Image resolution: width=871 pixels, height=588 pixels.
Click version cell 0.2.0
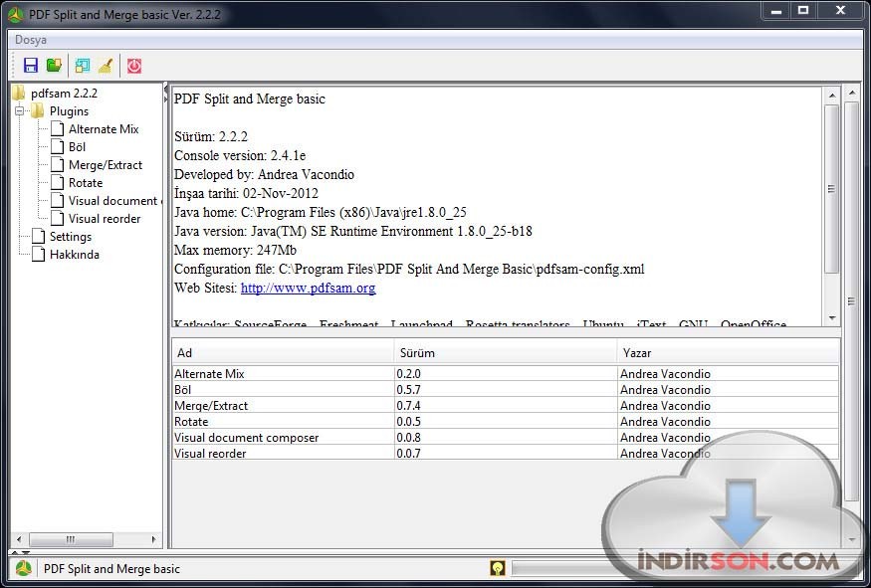pyautogui.click(x=506, y=374)
